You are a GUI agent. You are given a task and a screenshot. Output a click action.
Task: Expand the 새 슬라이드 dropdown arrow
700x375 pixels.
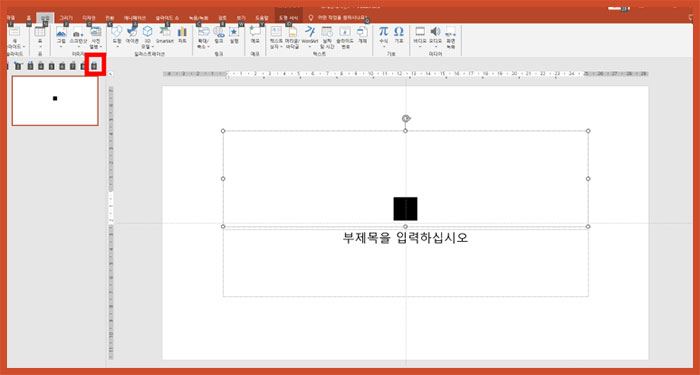pyautogui.click(x=24, y=46)
